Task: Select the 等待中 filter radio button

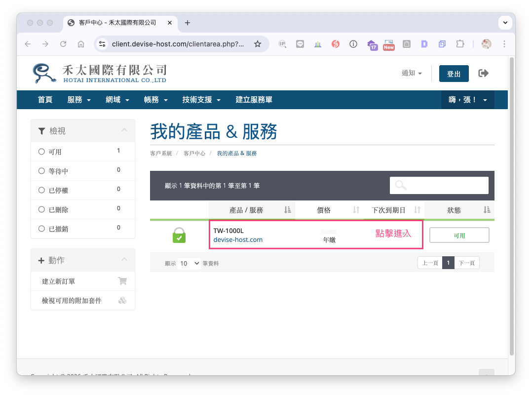Action: (41, 171)
